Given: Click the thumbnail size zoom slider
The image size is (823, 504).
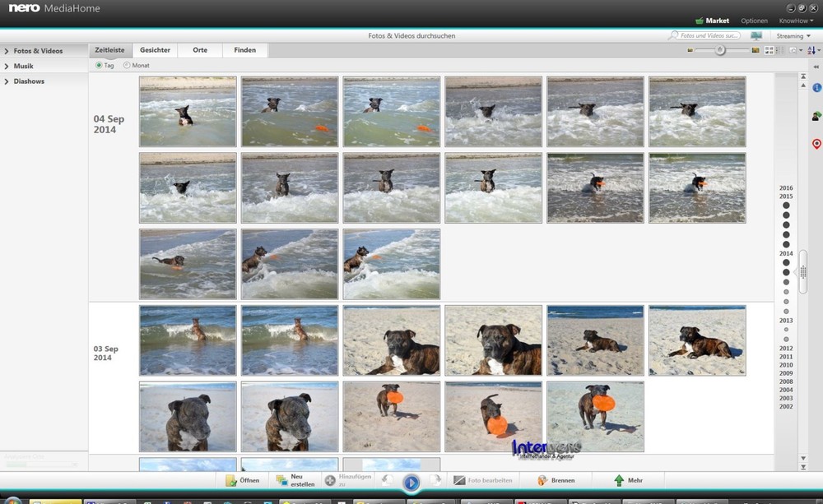Looking at the screenshot, I should (720, 50).
